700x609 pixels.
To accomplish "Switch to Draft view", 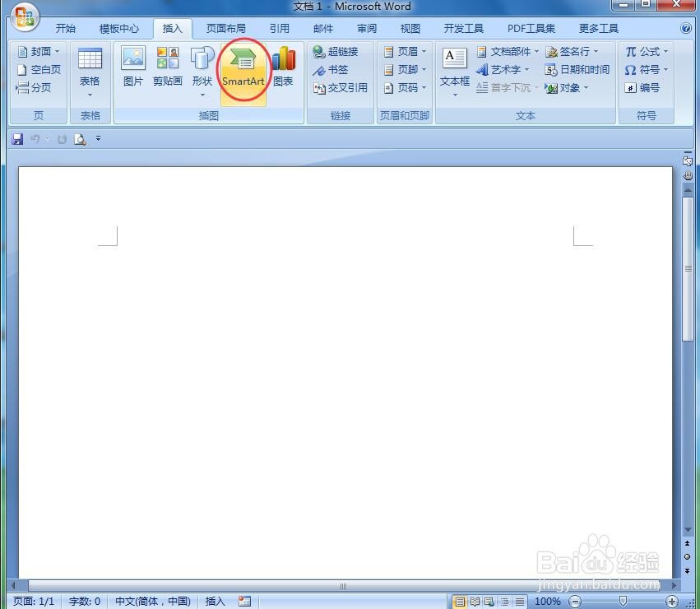I will tap(520, 602).
